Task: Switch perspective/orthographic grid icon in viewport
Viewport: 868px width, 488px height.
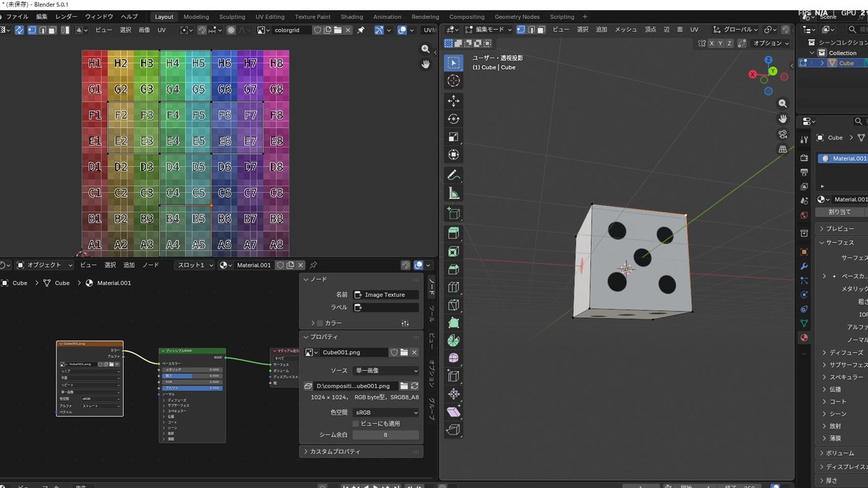Action: 783,149
